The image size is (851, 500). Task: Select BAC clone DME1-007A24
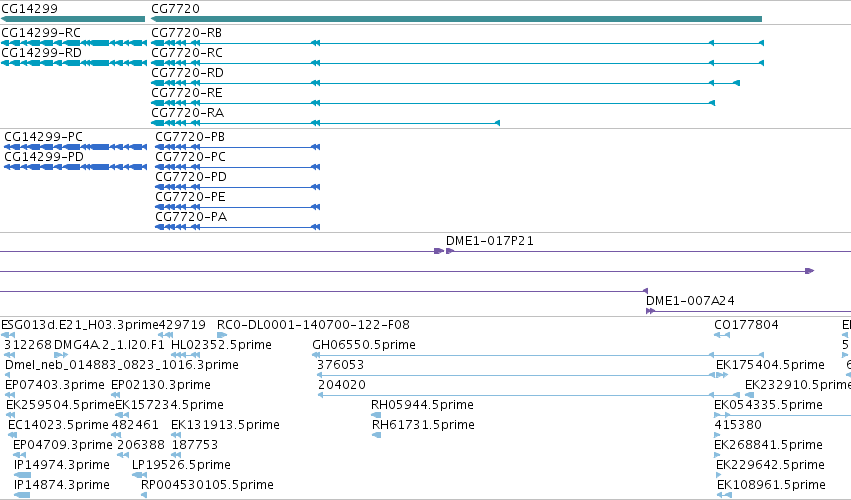pos(690,301)
